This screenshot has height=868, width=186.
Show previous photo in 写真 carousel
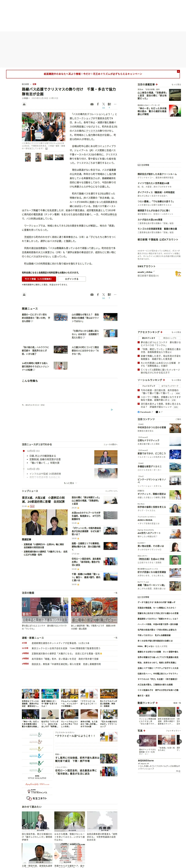(139, 741)
